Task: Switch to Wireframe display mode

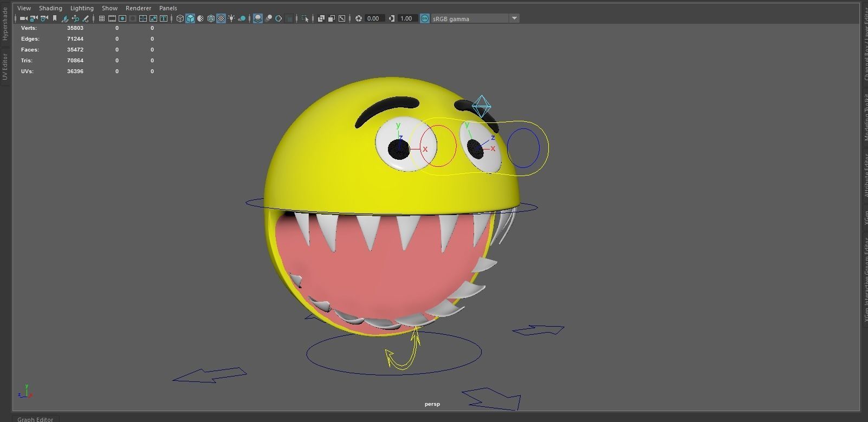Action: (180, 18)
